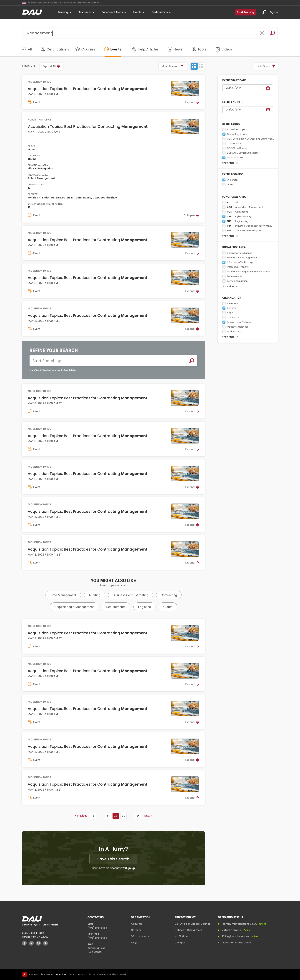Open the RSS feed icon in footer
The image size is (300, 980).
click(x=45, y=943)
